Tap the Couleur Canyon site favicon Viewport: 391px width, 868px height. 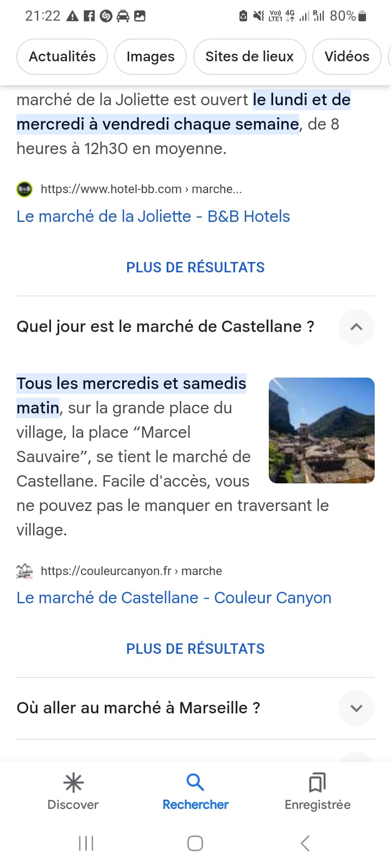pos(24,571)
